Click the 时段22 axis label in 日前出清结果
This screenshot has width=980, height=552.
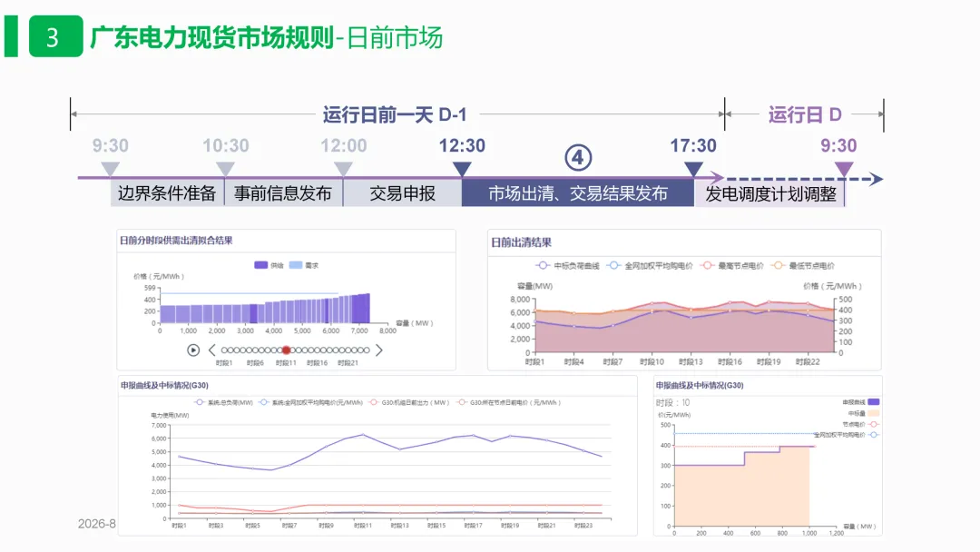(x=808, y=362)
